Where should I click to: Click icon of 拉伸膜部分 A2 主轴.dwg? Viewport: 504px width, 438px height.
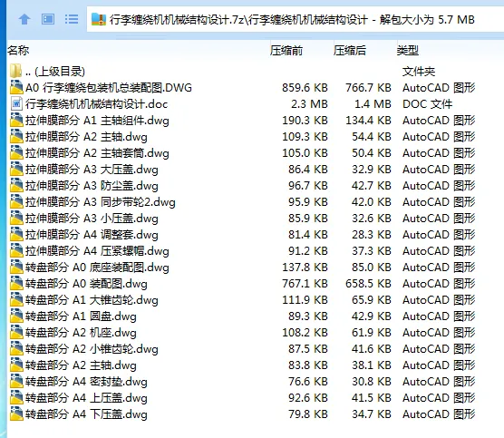coord(16,137)
